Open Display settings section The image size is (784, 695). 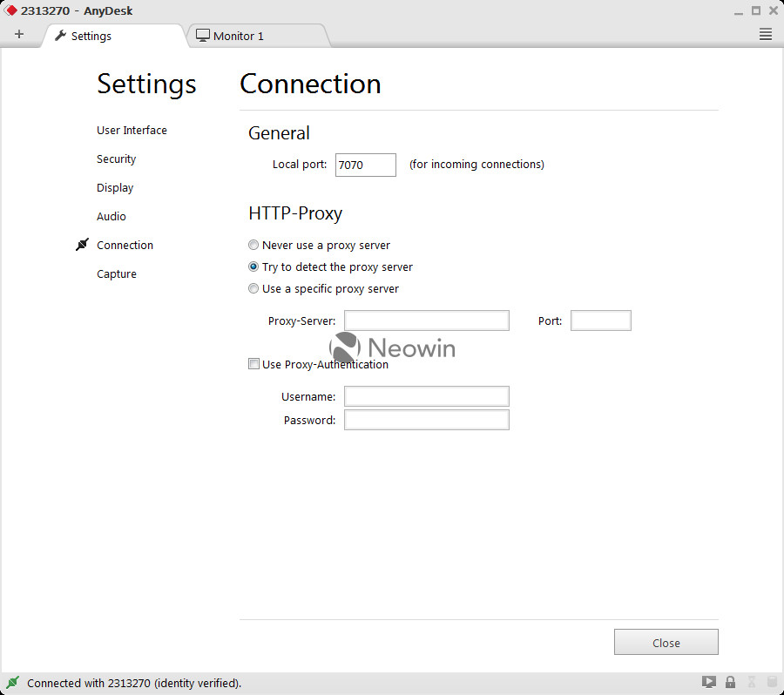point(115,187)
